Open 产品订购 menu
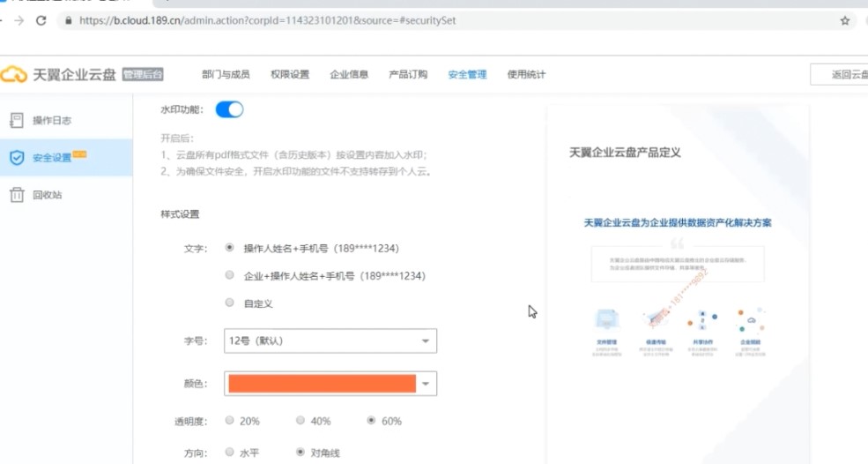868x464 pixels. coord(408,74)
